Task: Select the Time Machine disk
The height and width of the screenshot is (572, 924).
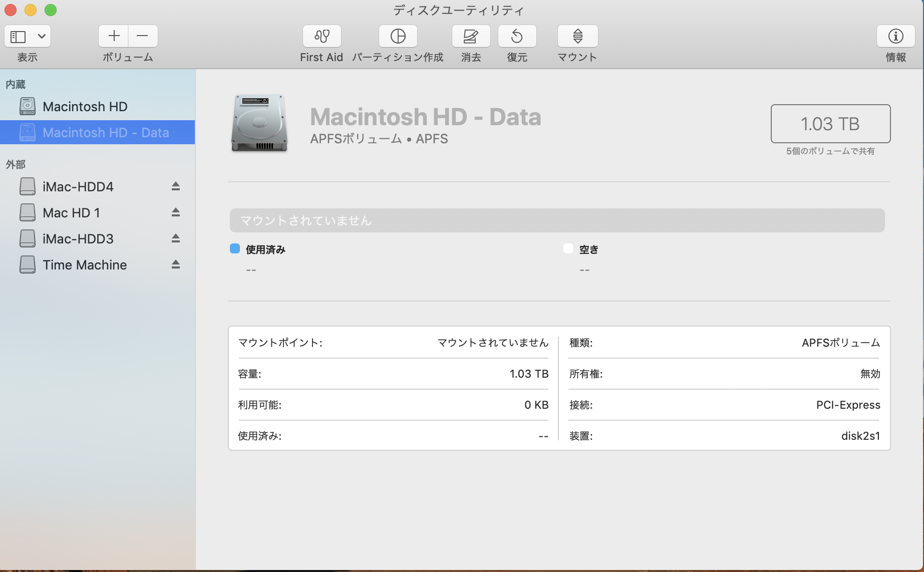Action: click(x=85, y=265)
